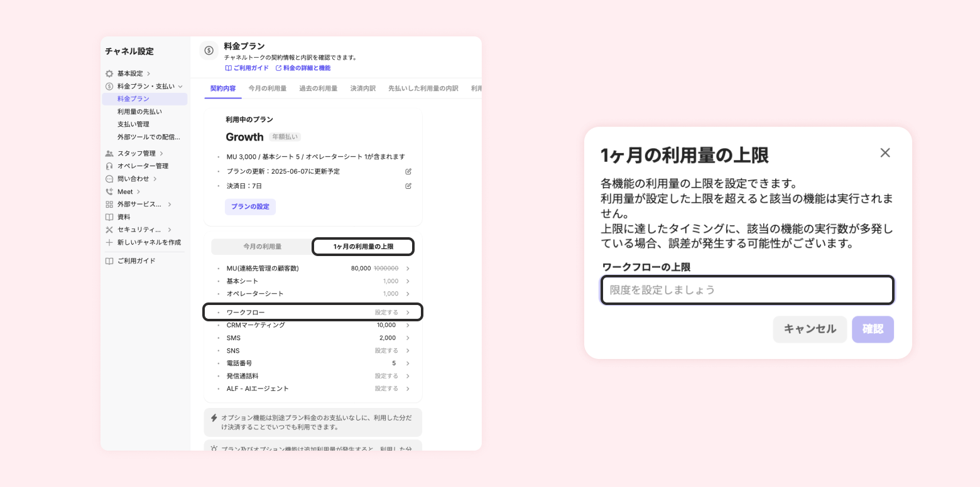
Task: Open the ALF - AIエージェント row chevron
Action: tap(408, 388)
